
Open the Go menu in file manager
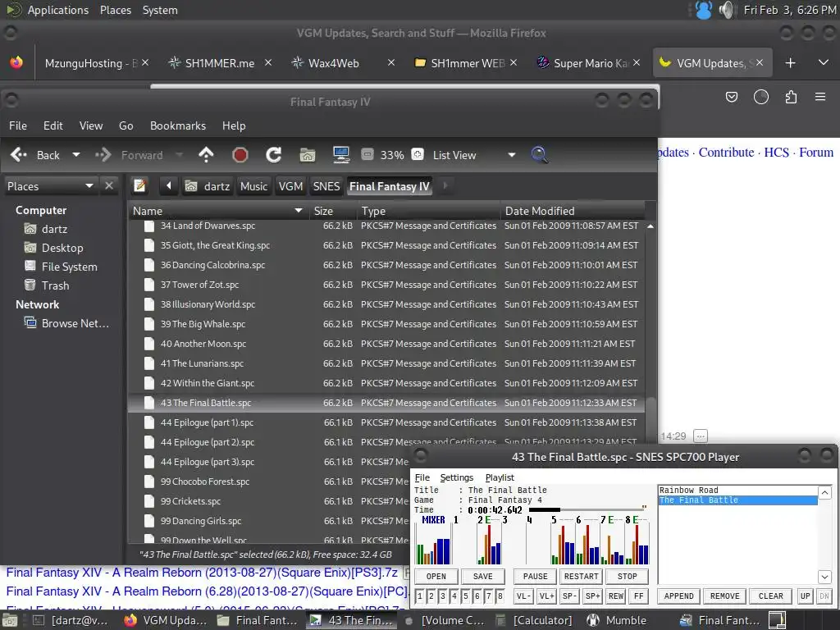click(126, 126)
